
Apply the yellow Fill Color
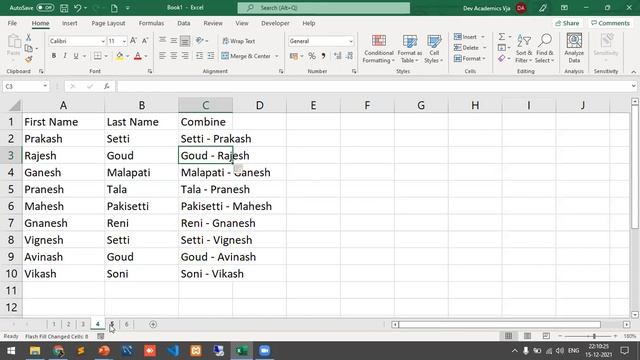[120, 56]
